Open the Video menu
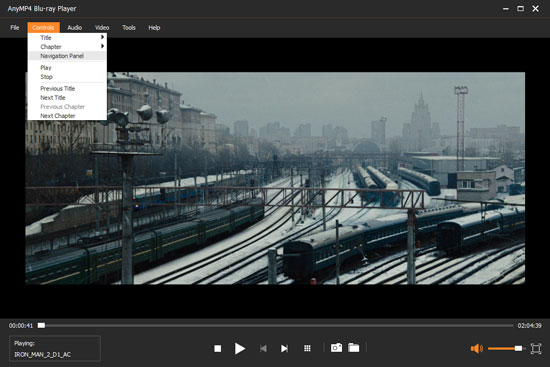The image size is (550, 367). [x=102, y=28]
